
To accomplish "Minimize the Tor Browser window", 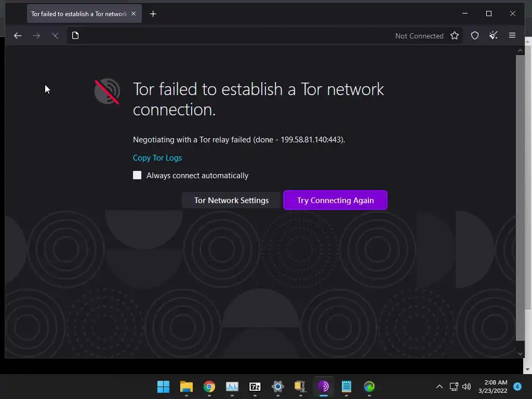I will pos(465,14).
